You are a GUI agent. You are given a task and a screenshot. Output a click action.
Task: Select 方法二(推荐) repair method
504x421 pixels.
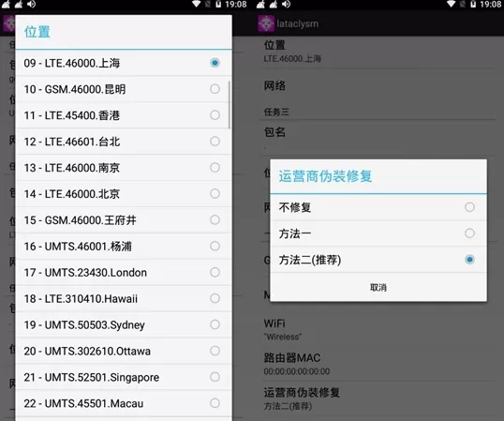378,260
